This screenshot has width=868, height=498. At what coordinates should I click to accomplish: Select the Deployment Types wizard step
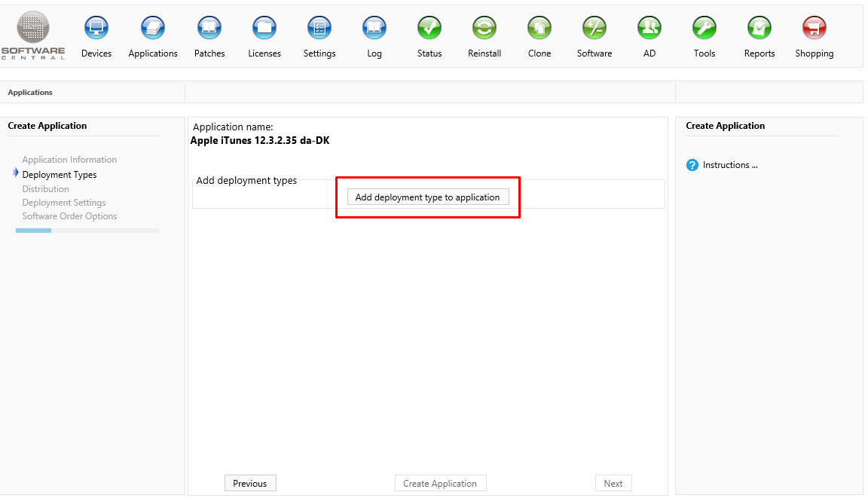coord(60,175)
